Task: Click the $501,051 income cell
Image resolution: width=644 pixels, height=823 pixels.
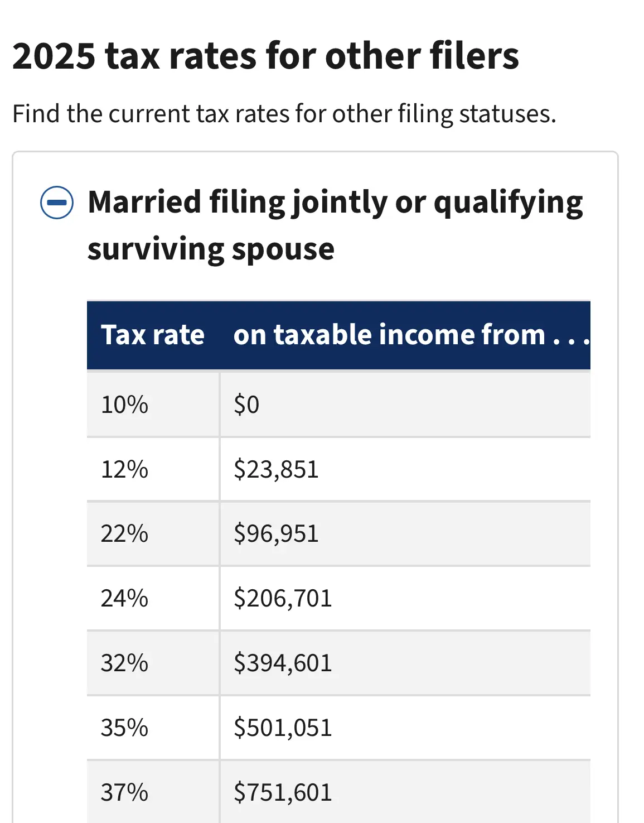Action: (405, 728)
